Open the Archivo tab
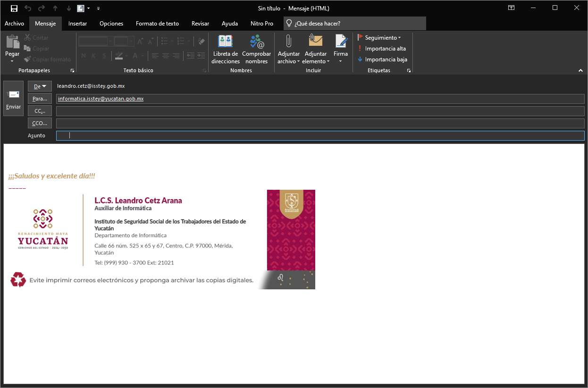Viewport: 588px width, 388px height. (x=14, y=24)
